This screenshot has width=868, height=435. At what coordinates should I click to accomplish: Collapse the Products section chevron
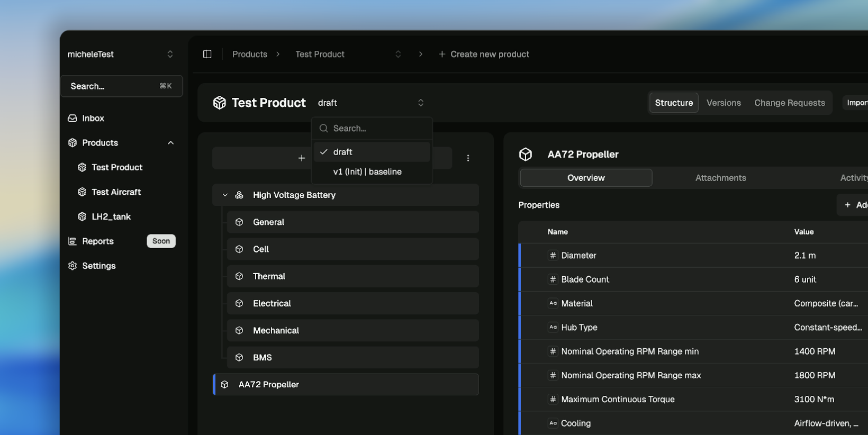(170, 143)
